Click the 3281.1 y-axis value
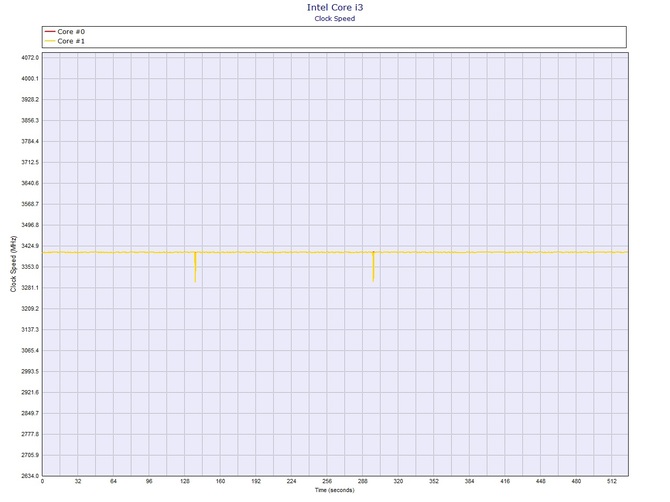 click(x=30, y=288)
